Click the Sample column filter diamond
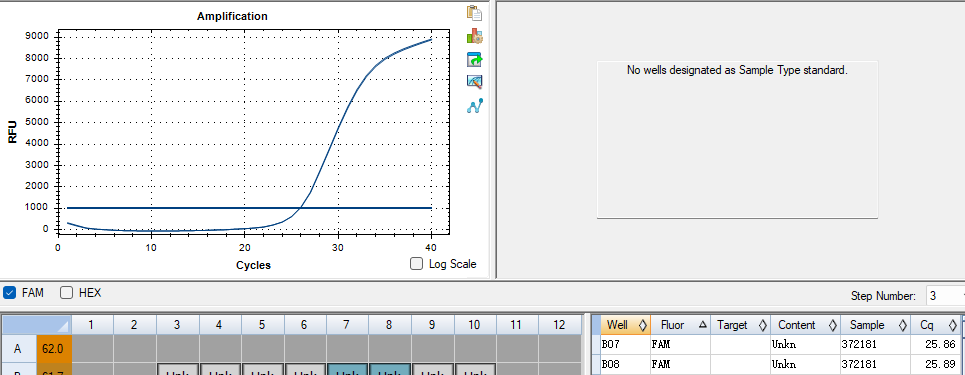This screenshot has height=375, width=965. click(x=903, y=325)
